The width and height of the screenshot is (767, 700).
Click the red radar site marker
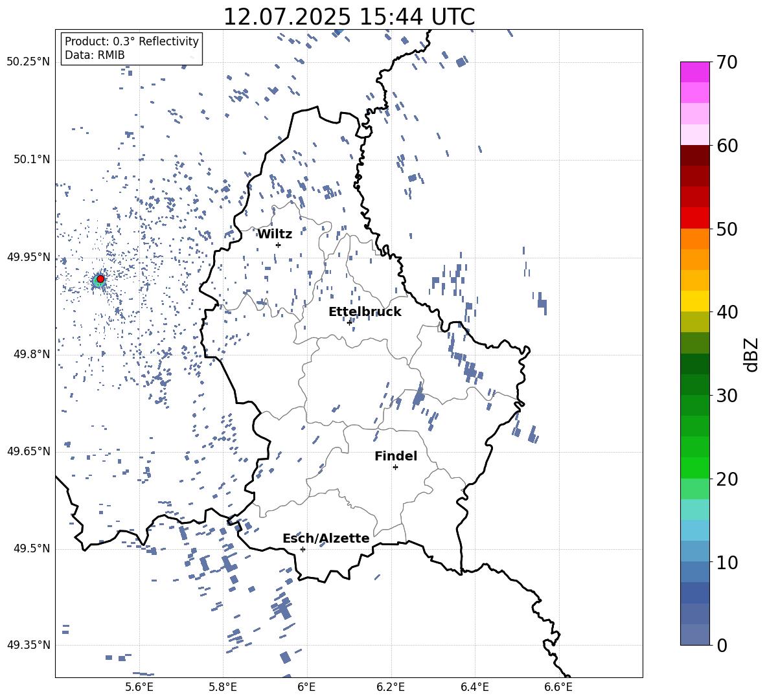100,279
